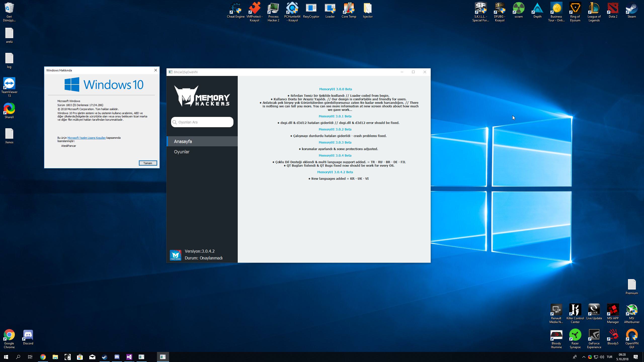Open the network icon in system tray

(x=596, y=357)
